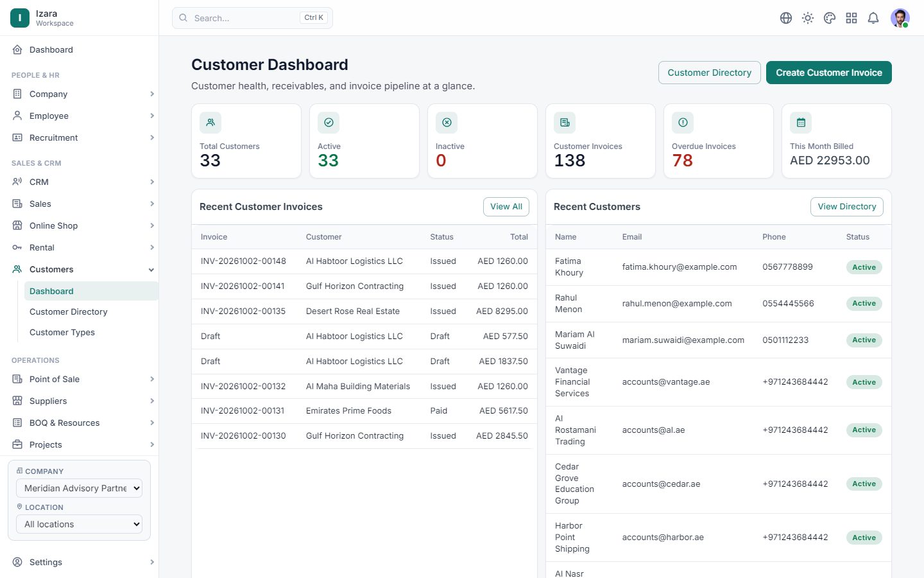924x578 pixels.
Task: Click the Create Customer Invoice button
Action: 829,73
